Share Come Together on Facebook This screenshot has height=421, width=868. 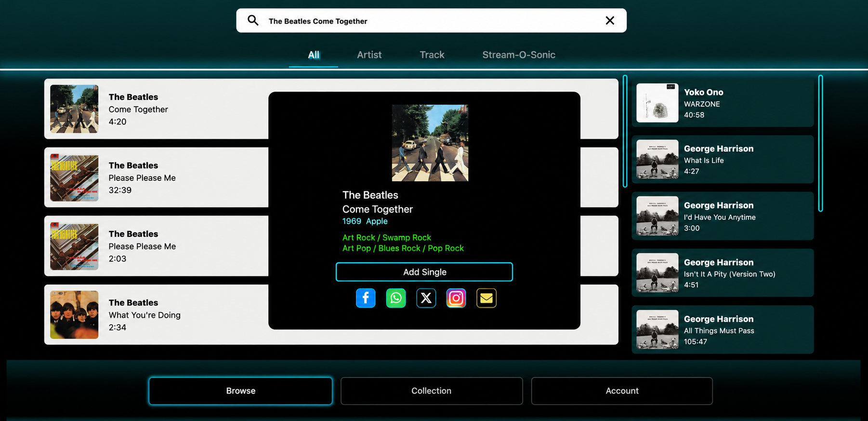[x=366, y=298]
